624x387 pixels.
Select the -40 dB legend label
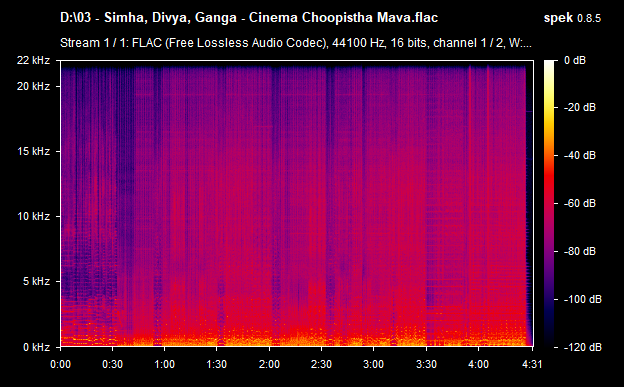[x=580, y=155]
